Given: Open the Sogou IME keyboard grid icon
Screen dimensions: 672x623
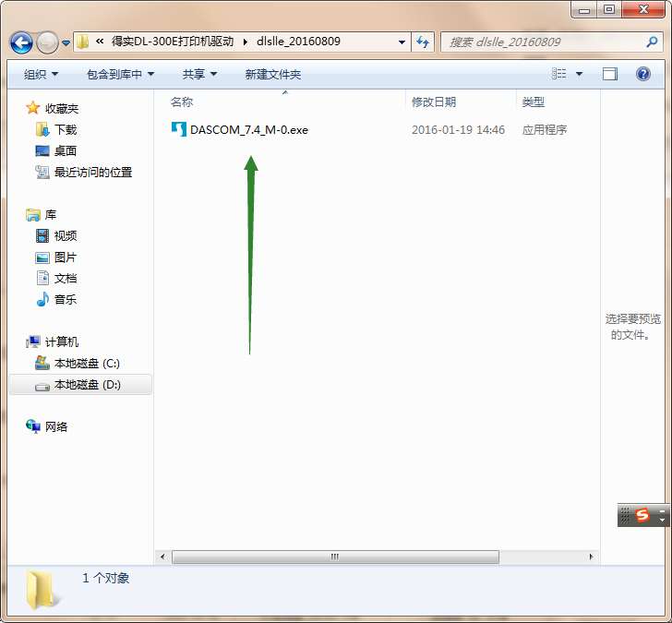Looking at the screenshot, I should 625,515.
